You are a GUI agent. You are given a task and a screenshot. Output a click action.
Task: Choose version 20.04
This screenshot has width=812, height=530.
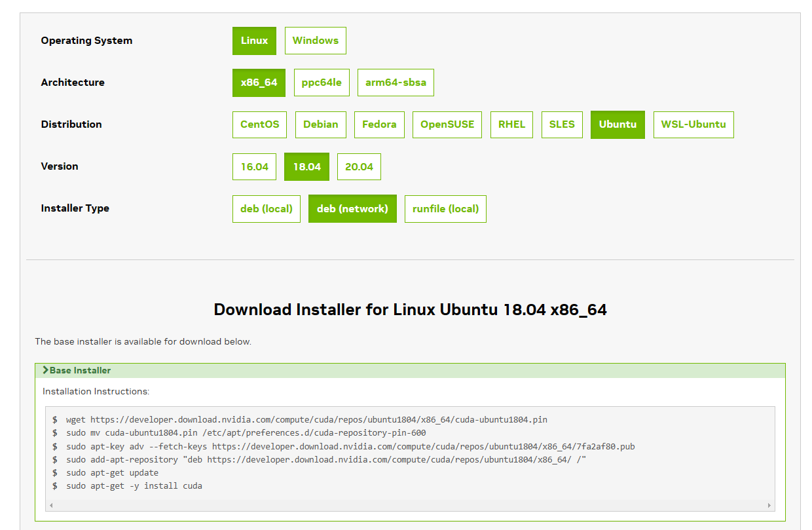(359, 166)
